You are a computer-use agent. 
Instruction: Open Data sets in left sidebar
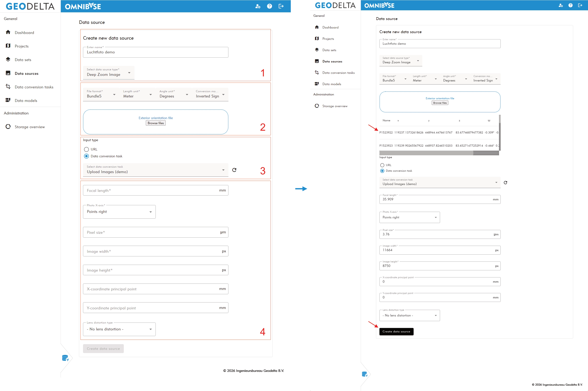pos(23,60)
